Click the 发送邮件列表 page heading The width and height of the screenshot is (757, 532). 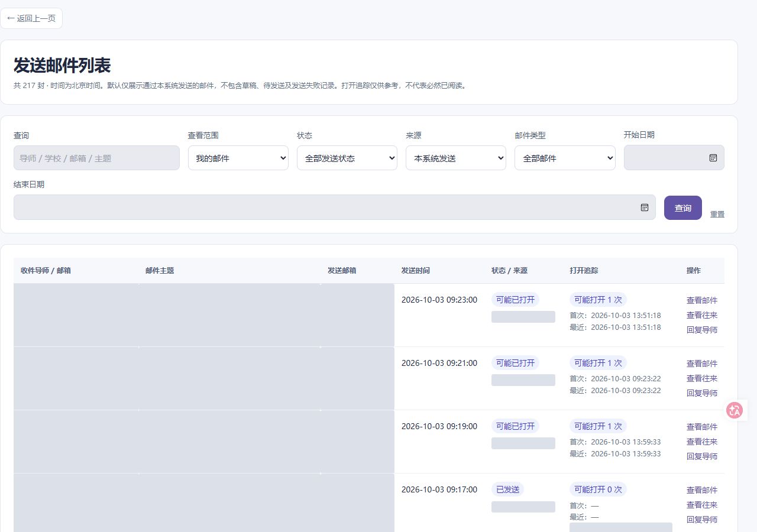coord(62,65)
